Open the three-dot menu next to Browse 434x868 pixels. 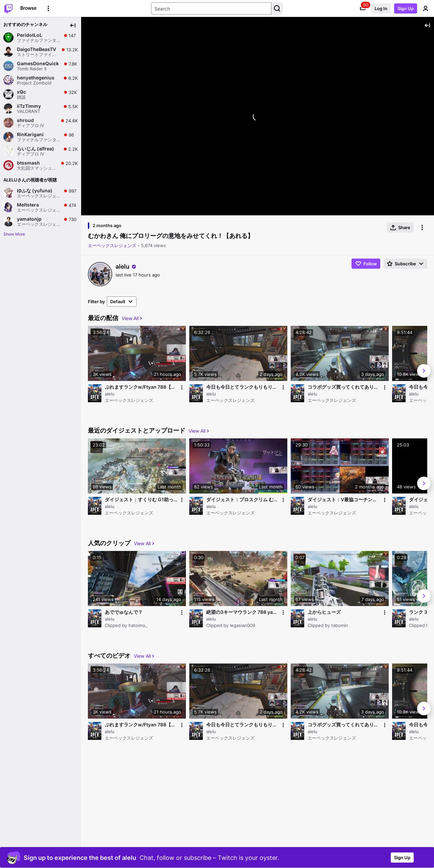click(x=48, y=8)
